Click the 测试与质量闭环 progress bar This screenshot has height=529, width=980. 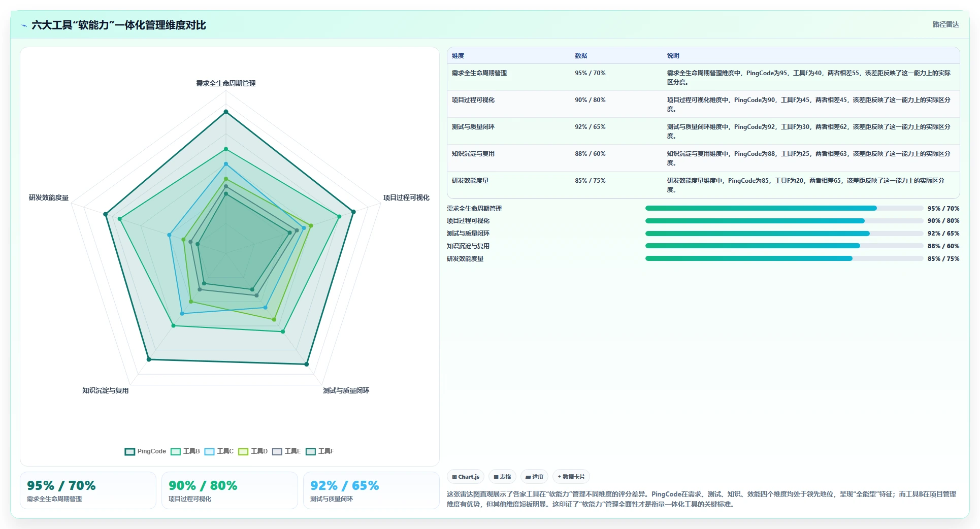point(784,234)
